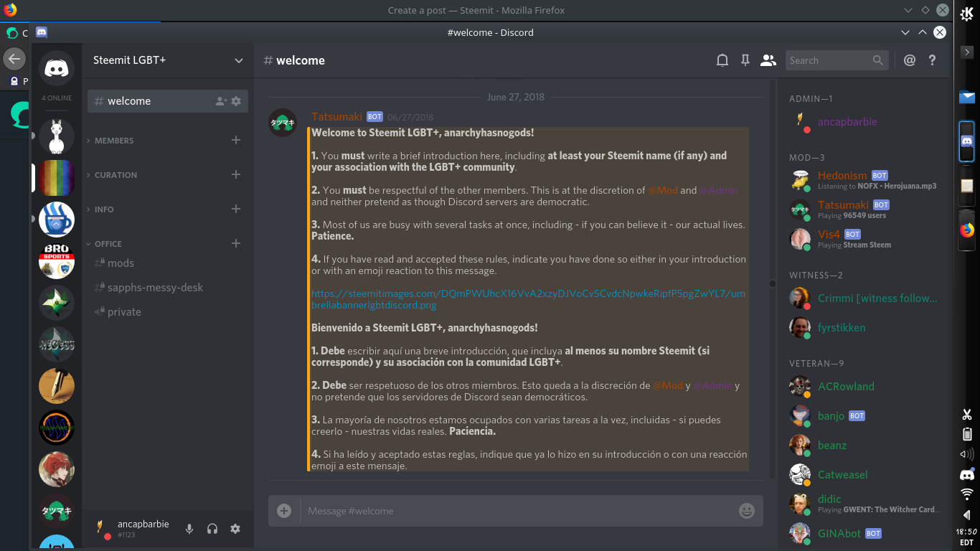Click the Tatsumaki message avatar
The image size is (980, 551).
[283, 123]
